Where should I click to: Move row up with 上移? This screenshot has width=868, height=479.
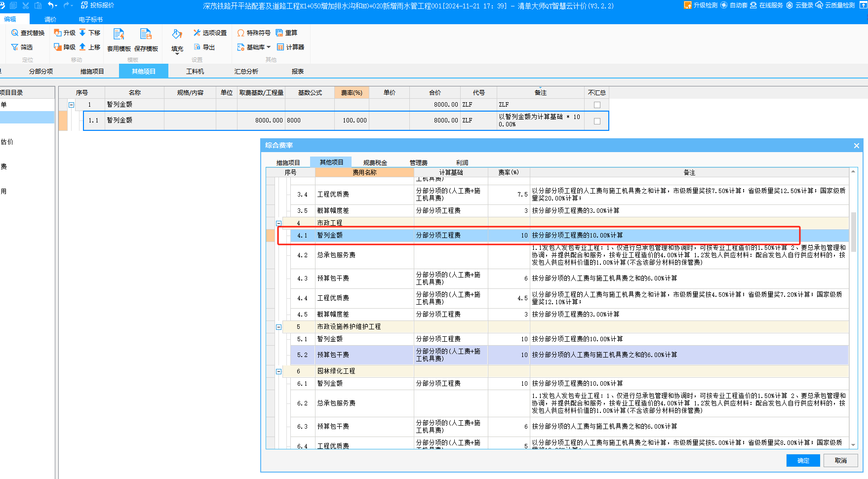coord(90,47)
